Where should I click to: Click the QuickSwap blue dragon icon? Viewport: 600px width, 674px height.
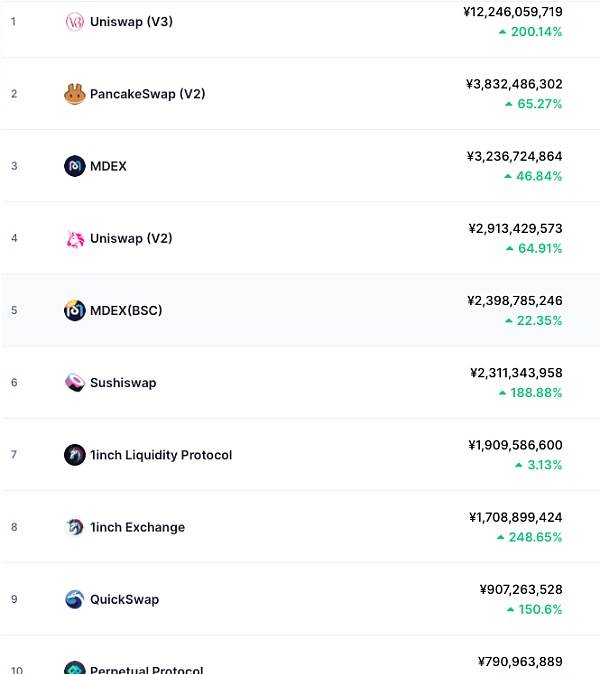74,599
